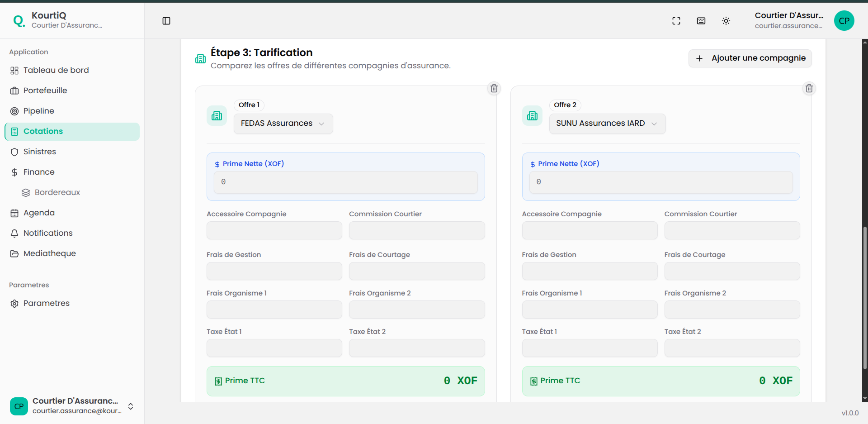Image resolution: width=868 pixels, height=424 pixels.
Task: Open the FEDAS Assurances company dropdown
Action: pyautogui.click(x=283, y=124)
